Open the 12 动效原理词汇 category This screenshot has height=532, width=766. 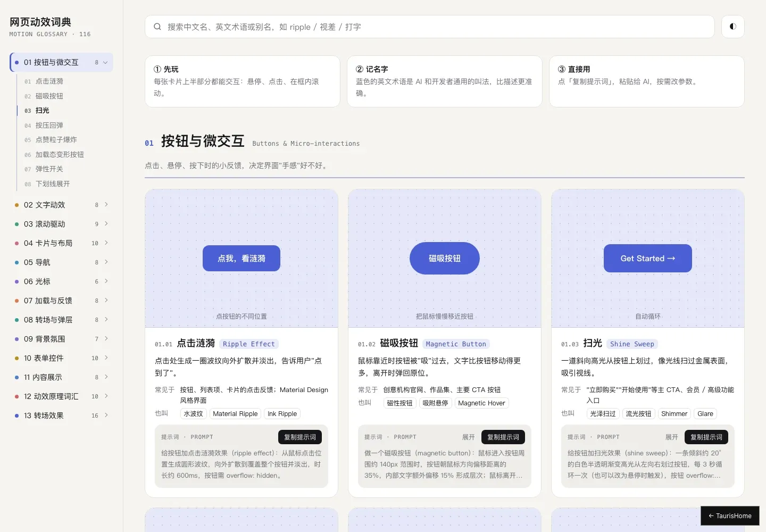point(62,396)
